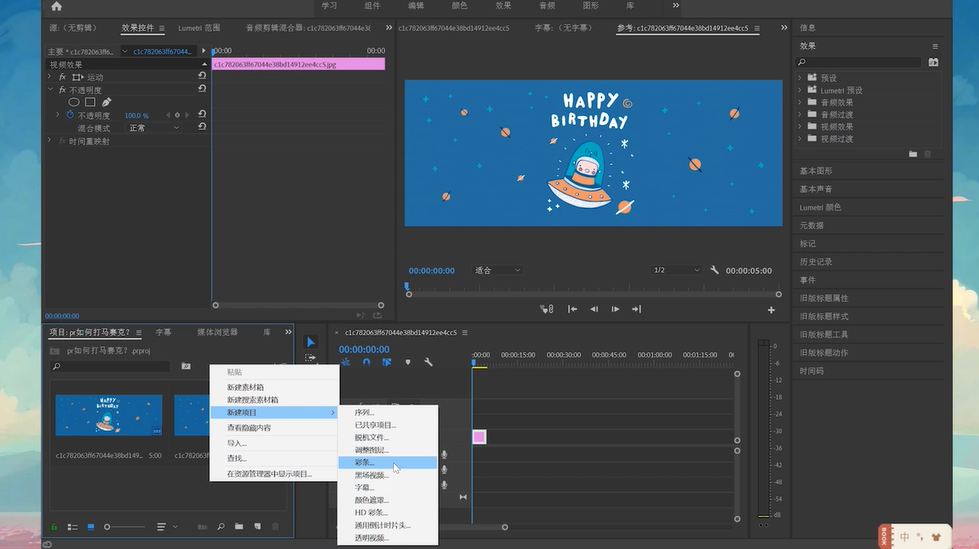The width and height of the screenshot is (979, 549).
Task: Expand the 音频过渡 folder
Action: point(800,114)
